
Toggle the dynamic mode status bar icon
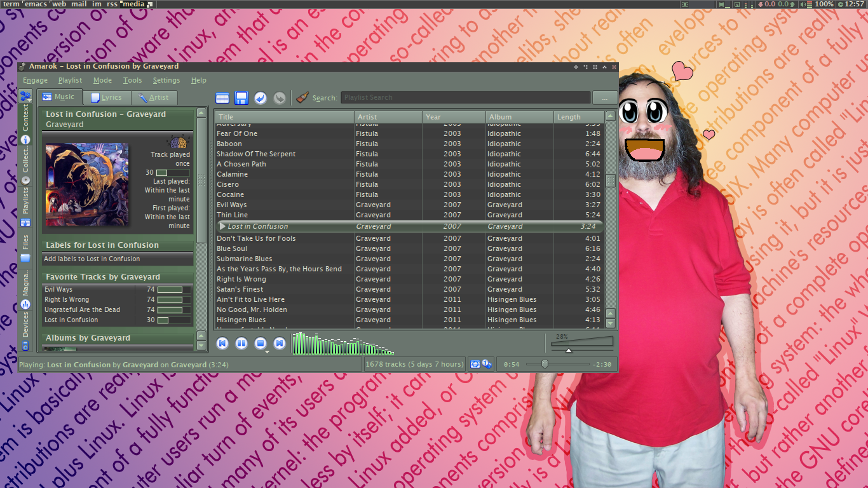pyautogui.click(x=486, y=364)
